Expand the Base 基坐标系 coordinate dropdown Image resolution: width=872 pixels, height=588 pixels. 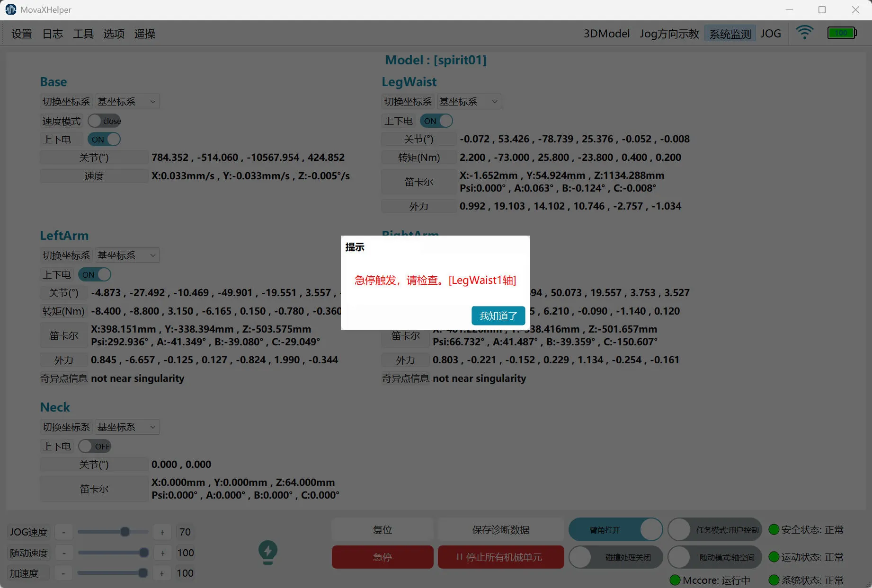(127, 102)
